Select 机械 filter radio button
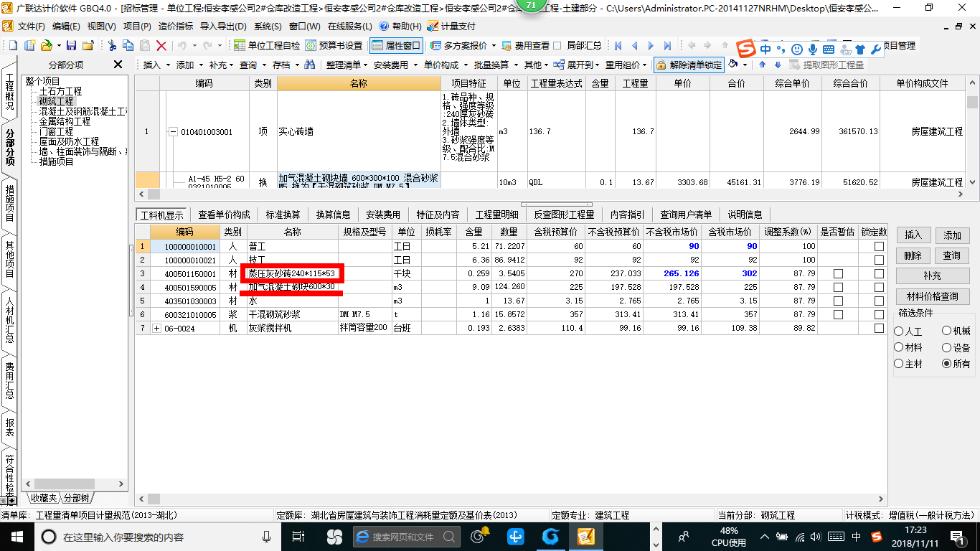The image size is (980, 551). 947,331
